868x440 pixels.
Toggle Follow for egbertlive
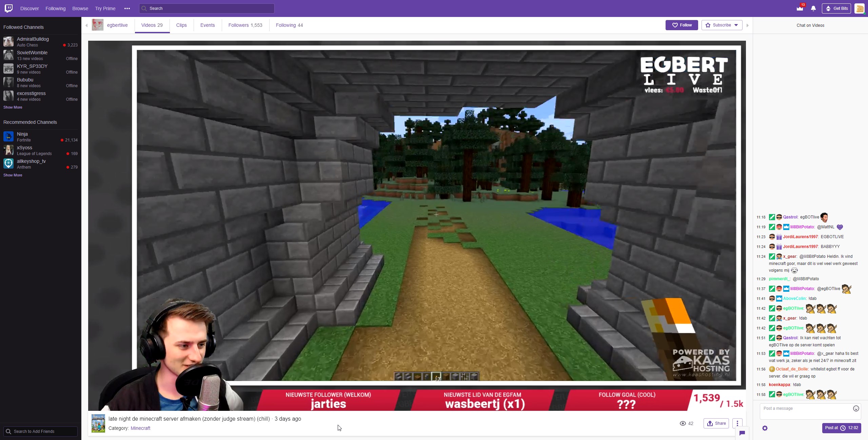click(682, 25)
